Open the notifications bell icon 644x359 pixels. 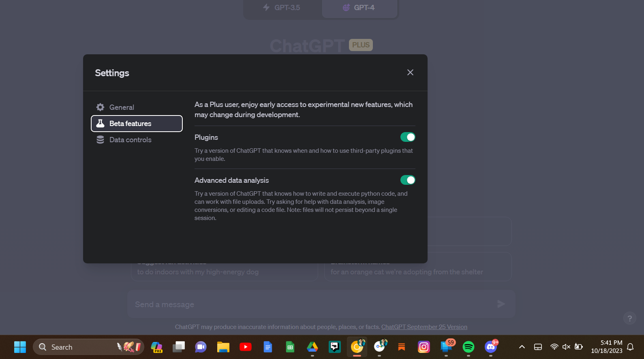(630, 347)
